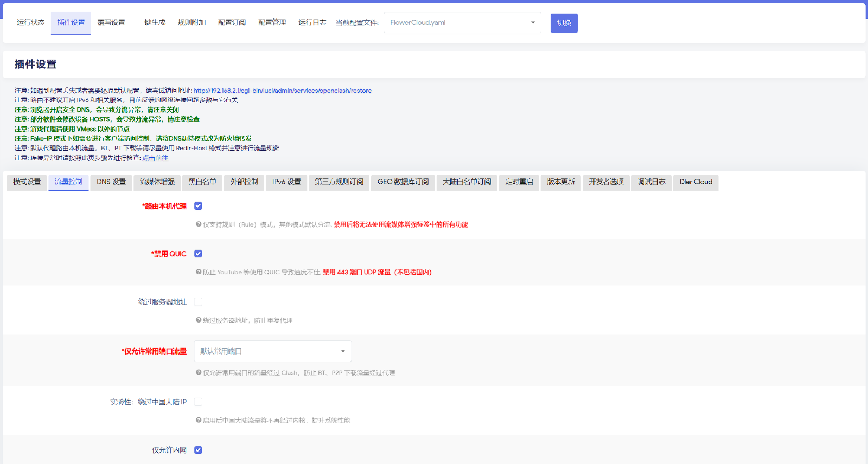Open the 外部控制 sub-tab
Screen dimensions: 868x464
point(244,182)
